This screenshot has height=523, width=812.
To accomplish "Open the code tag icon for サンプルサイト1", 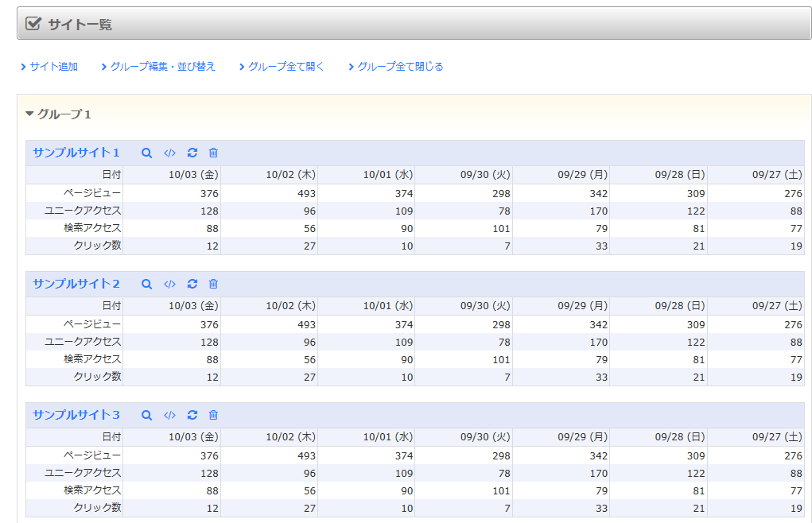I will (x=169, y=153).
